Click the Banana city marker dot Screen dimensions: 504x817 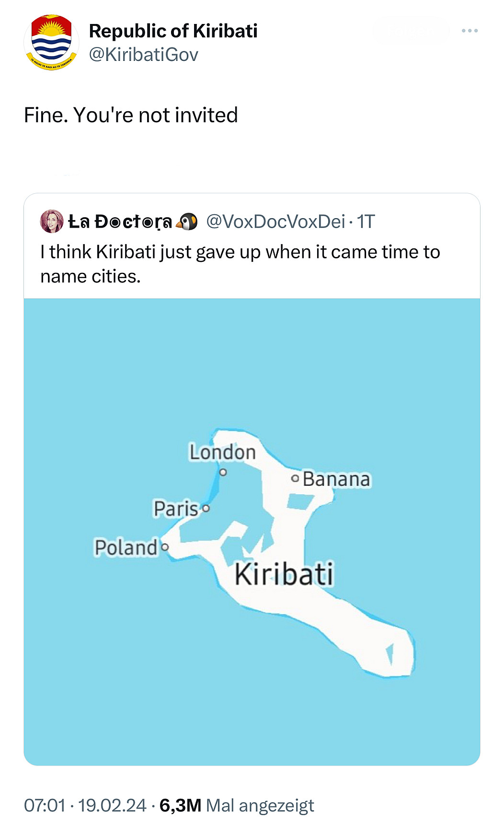295,479
